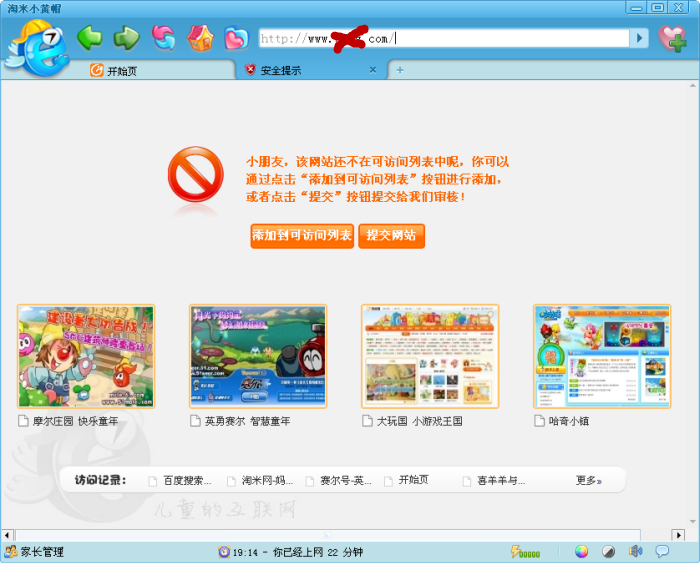Click the 哈奇小镇 link
700x563 pixels.
point(569,421)
